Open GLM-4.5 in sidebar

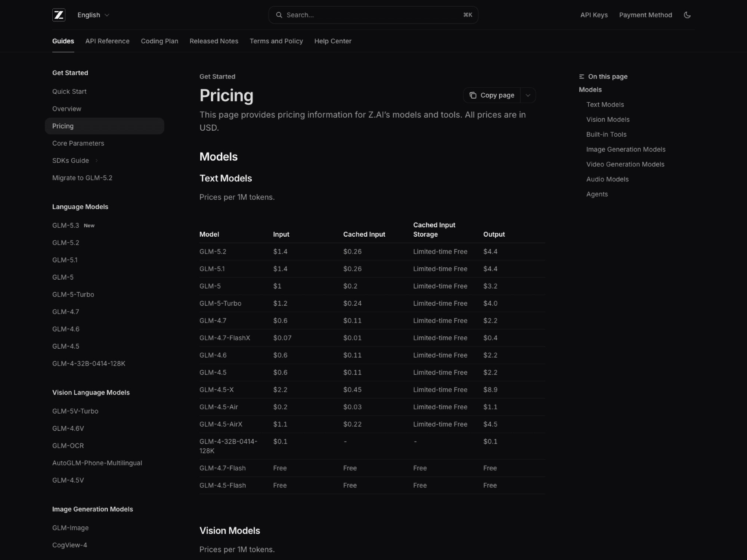[x=66, y=346]
